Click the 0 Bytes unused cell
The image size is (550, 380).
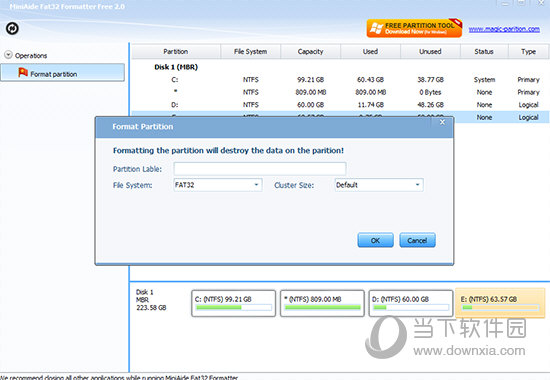[430, 92]
